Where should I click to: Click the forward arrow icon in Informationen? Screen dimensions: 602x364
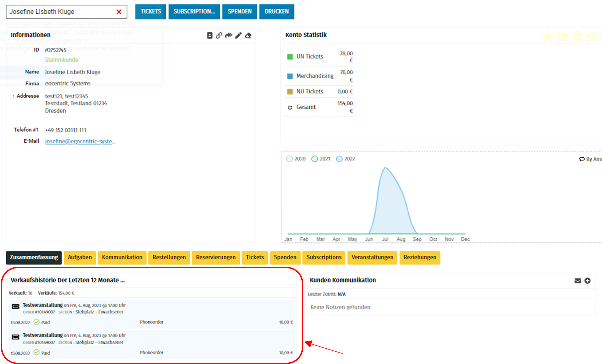coord(229,36)
